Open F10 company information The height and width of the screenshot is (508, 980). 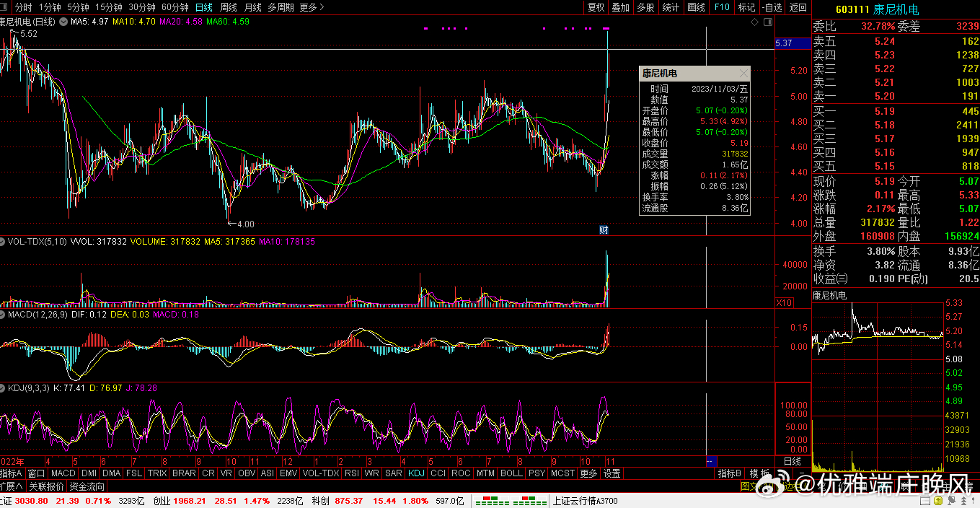click(x=722, y=7)
